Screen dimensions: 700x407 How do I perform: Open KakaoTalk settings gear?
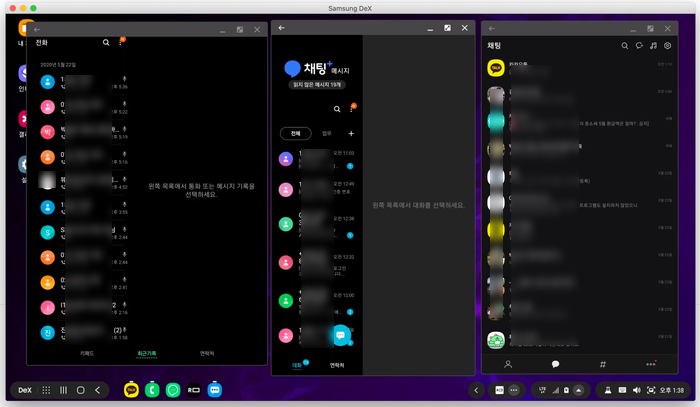pos(667,46)
